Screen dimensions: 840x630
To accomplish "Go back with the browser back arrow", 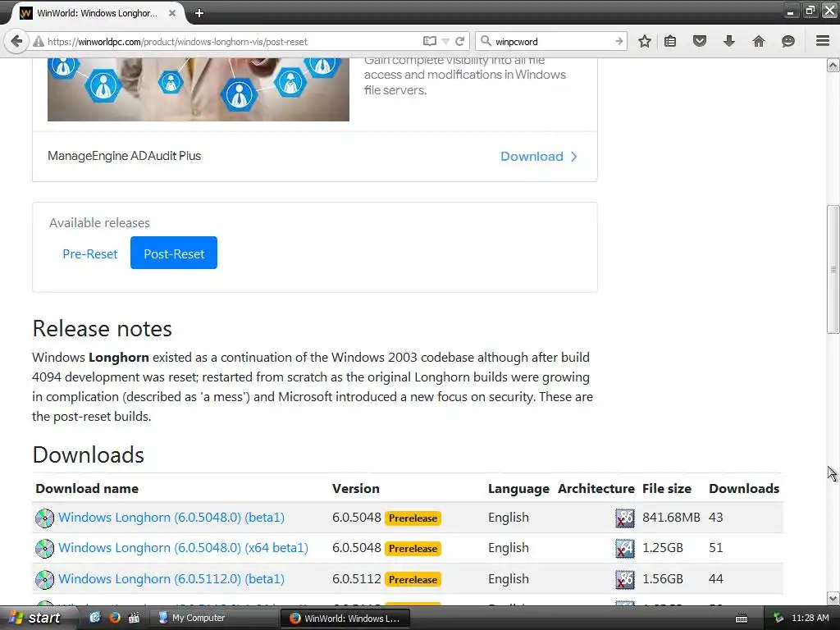I will point(16,41).
